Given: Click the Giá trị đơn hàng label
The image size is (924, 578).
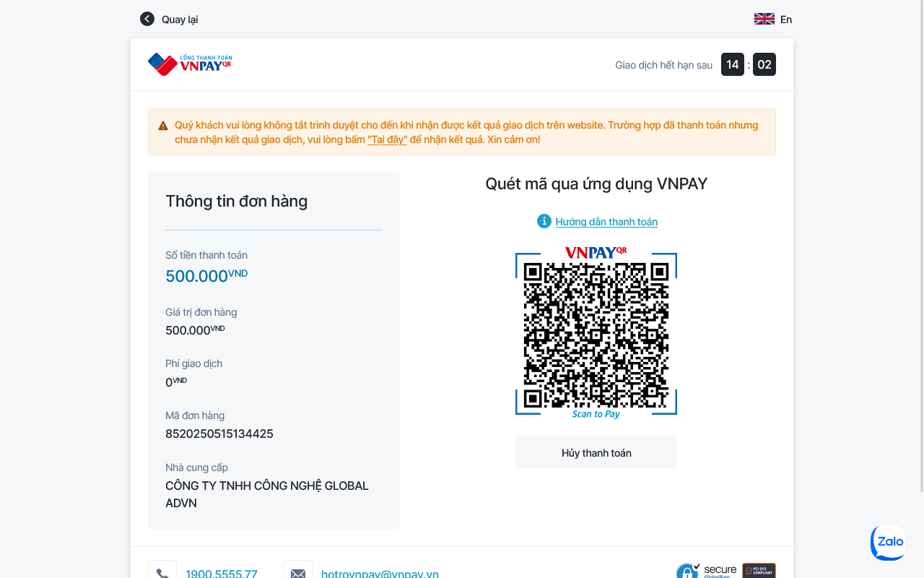Looking at the screenshot, I should pos(201,312).
